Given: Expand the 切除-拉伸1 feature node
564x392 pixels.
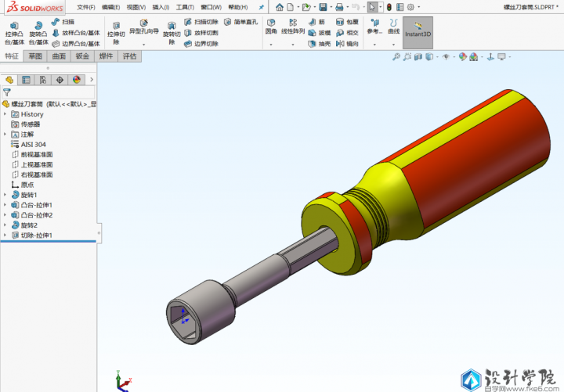Looking at the screenshot, I should pos(6,236).
